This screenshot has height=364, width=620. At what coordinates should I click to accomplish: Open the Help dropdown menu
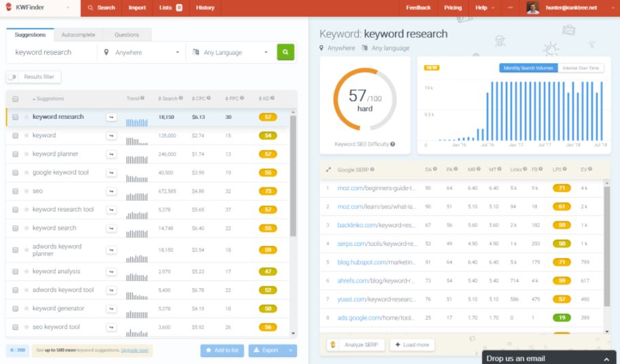pyautogui.click(x=485, y=7)
